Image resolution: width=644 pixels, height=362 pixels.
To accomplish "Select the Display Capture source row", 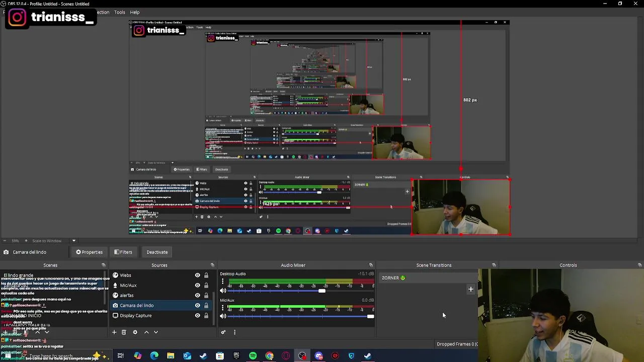I will pos(161,315).
